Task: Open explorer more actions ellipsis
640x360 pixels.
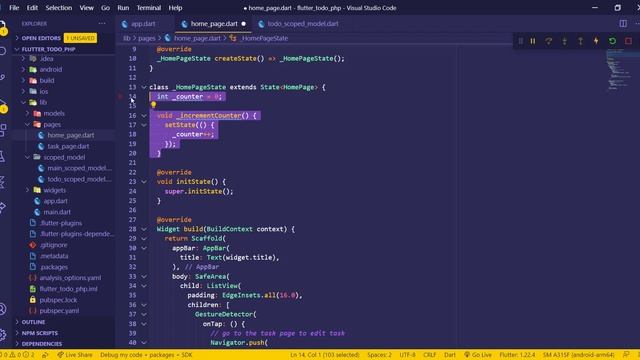Action: point(102,24)
